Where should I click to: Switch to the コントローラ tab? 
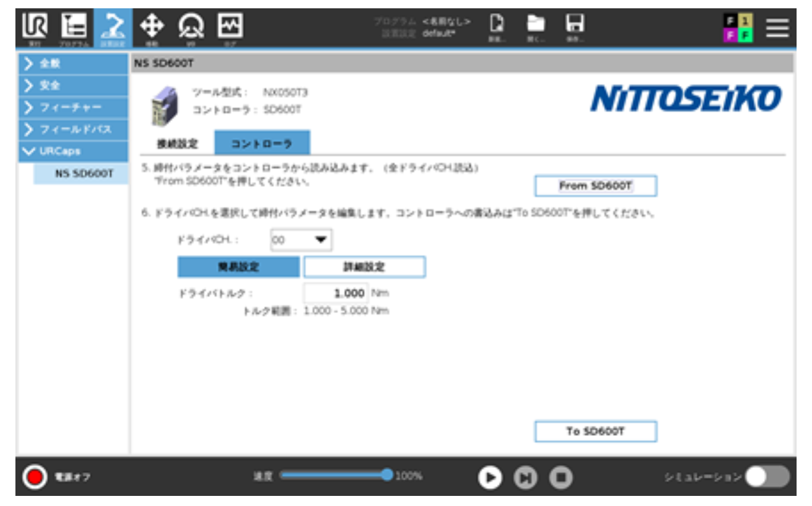[262, 143]
